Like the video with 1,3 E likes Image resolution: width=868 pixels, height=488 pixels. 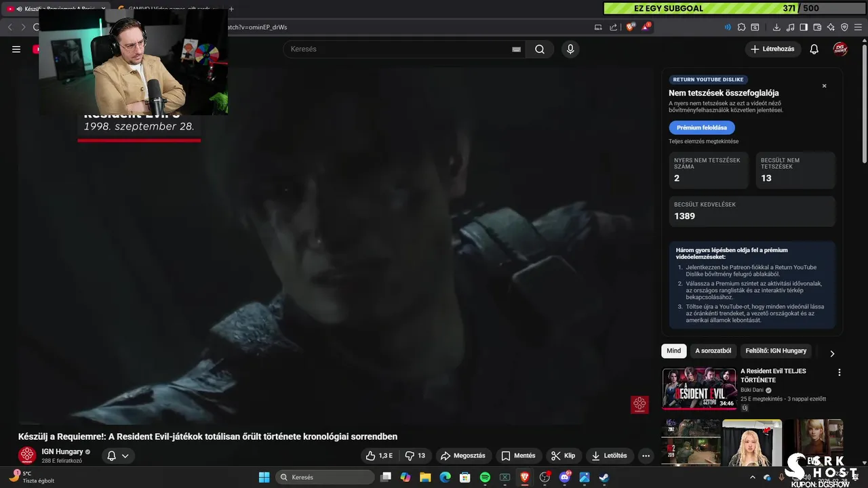pos(380,455)
